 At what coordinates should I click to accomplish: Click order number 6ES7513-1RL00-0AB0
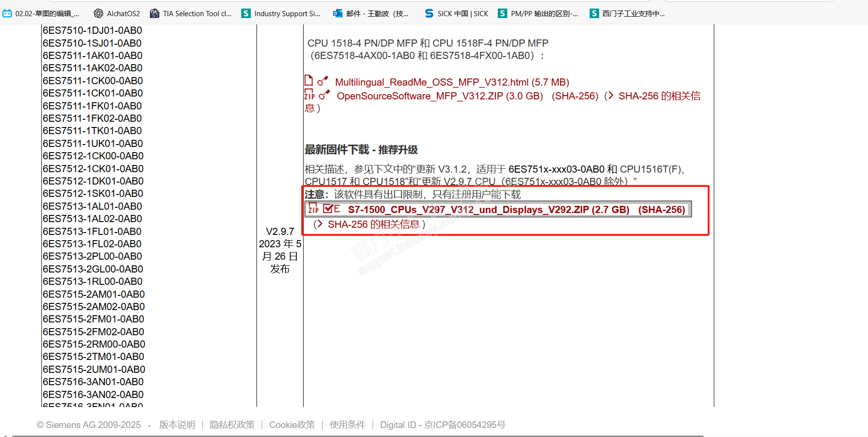(x=93, y=282)
